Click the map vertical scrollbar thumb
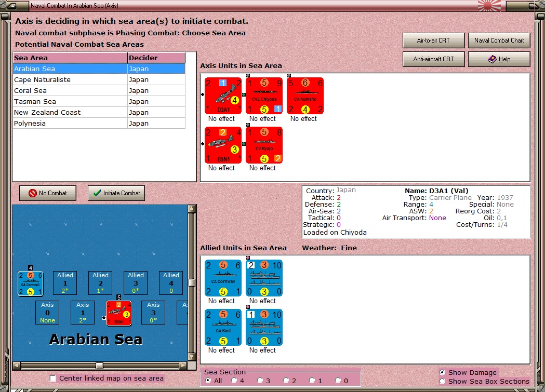Viewport: 545px width, 392px height. [x=192, y=282]
